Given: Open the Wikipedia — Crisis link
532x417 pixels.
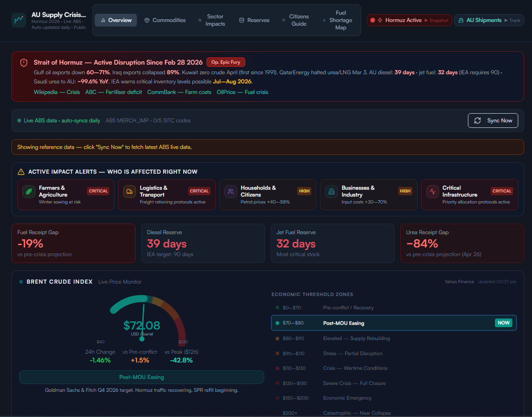Looking at the screenshot, I should 57,92.
